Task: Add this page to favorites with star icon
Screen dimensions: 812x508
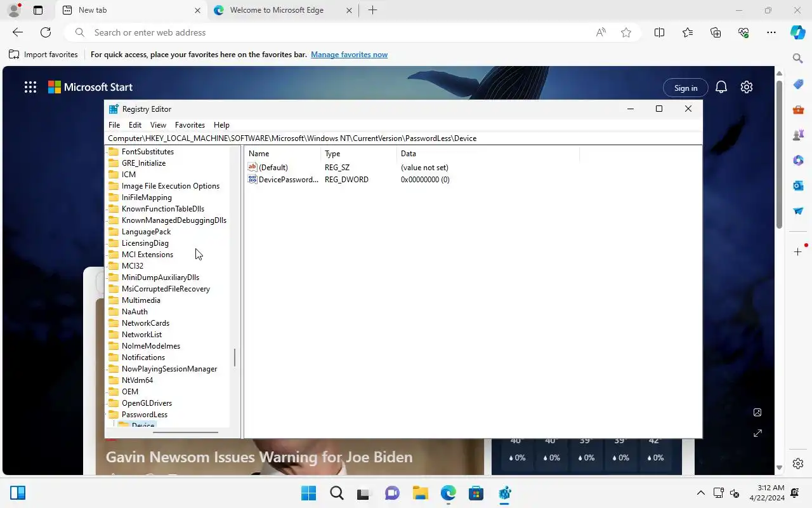Action: [x=626, y=32]
